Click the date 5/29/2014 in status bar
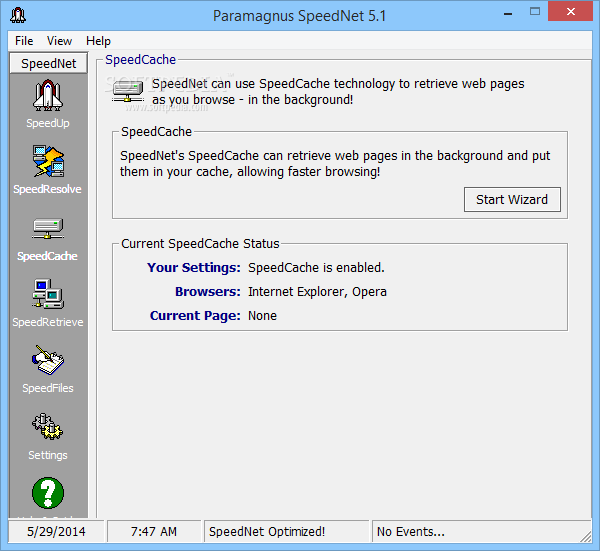Viewport: 600px width, 551px height. tap(56, 531)
